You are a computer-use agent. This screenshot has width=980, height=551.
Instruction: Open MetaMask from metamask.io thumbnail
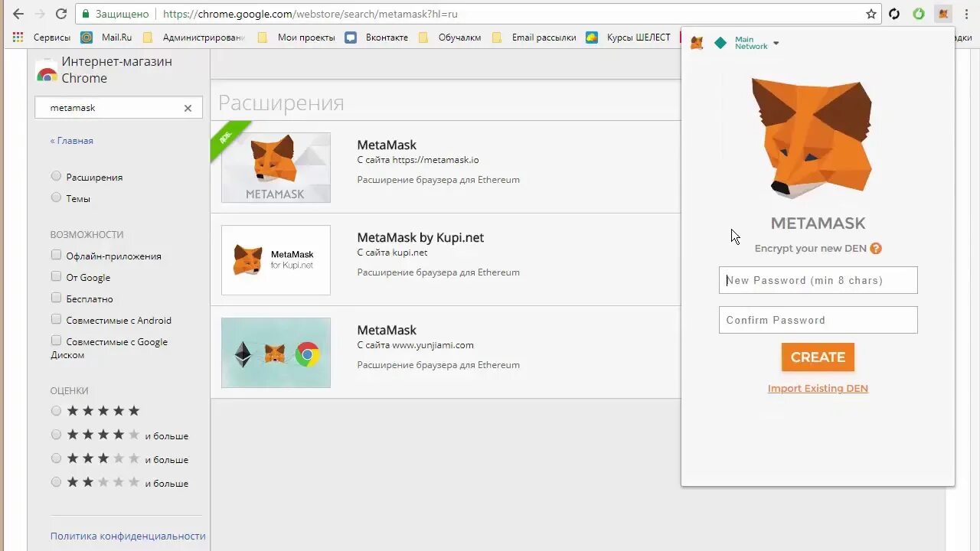pos(276,168)
